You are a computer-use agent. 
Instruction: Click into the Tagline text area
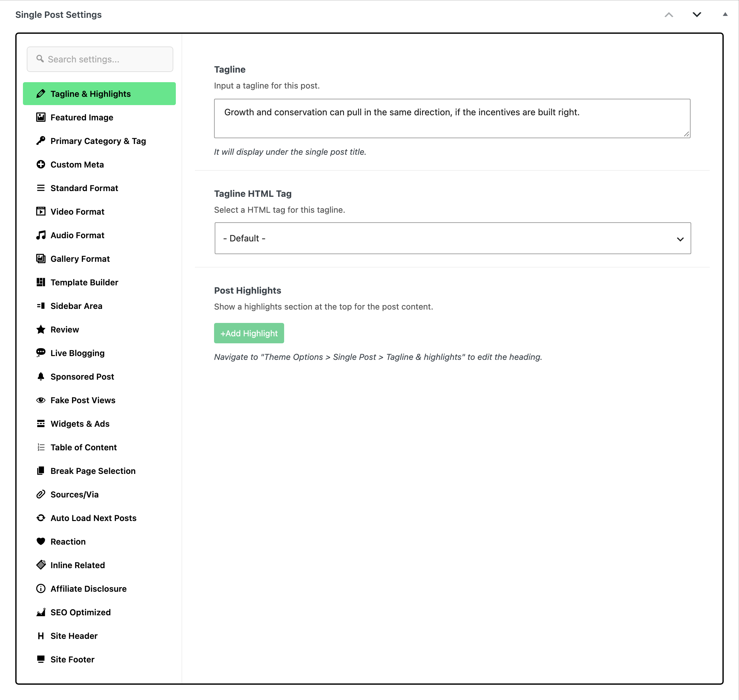click(x=452, y=119)
